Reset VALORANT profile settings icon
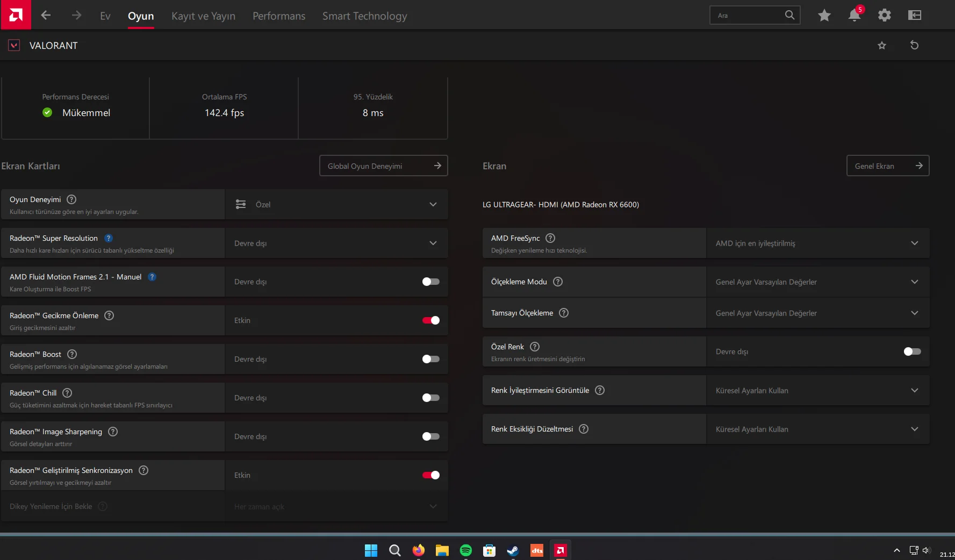Screen dimensions: 955x560 (914, 45)
